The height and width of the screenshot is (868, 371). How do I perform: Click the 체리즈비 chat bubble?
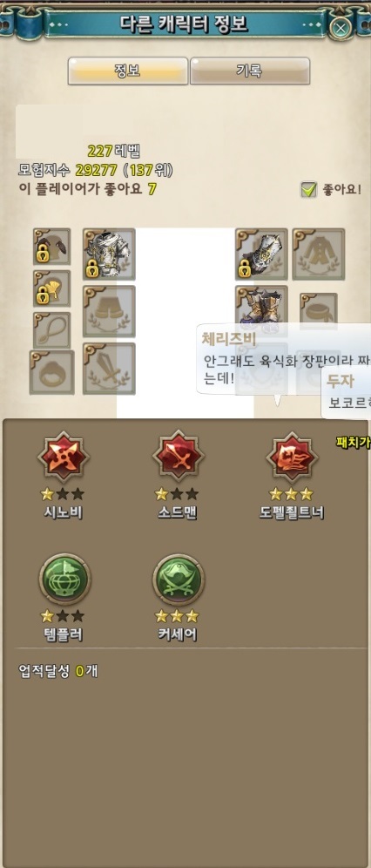[284, 359]
